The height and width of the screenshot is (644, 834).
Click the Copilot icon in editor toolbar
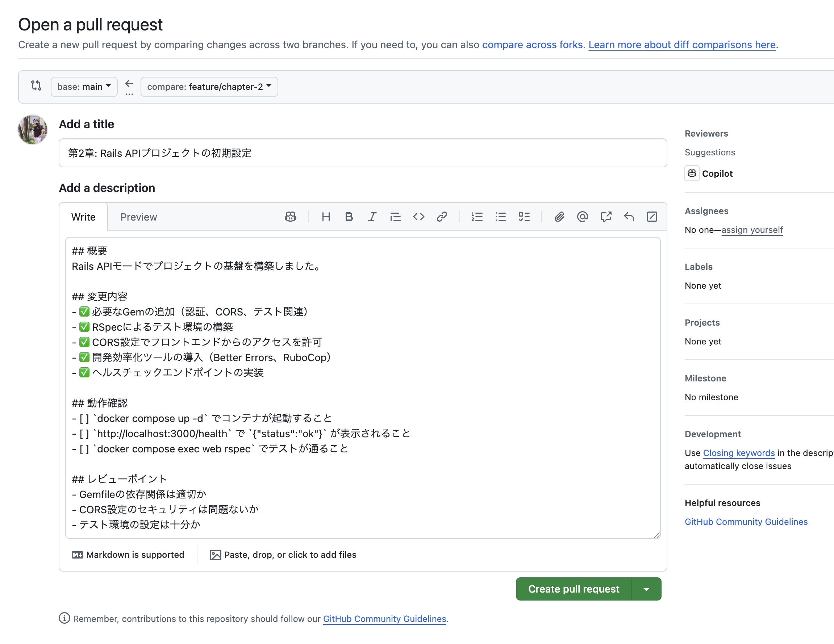coord(290,217)
